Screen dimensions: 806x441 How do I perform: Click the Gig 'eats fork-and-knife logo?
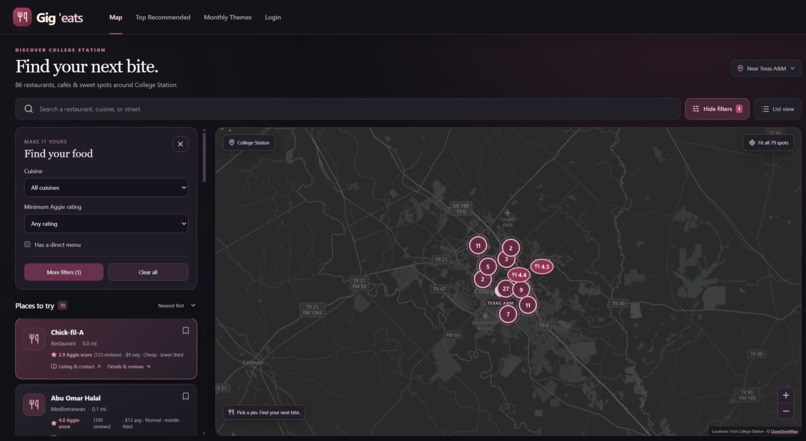point(22,17)
